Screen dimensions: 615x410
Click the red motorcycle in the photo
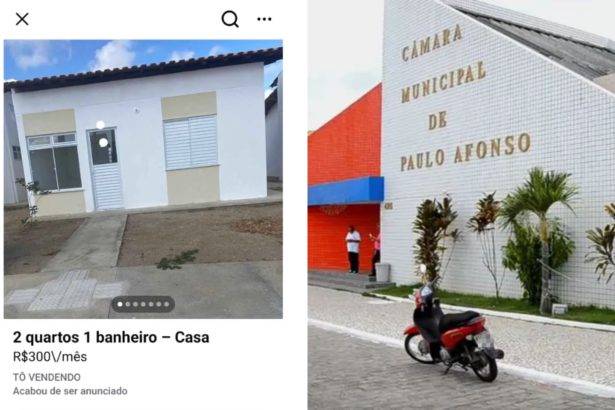pos(454,331)
